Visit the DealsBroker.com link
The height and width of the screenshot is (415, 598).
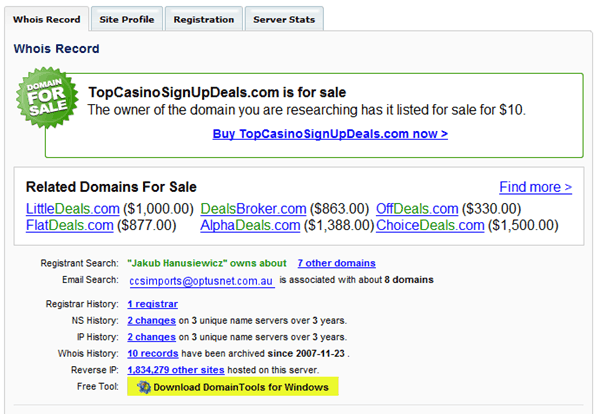(x=253, y=209)
